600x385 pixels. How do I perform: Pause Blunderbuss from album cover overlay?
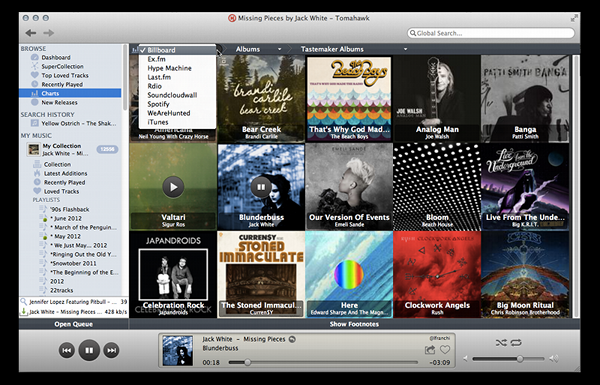[261, 187]
